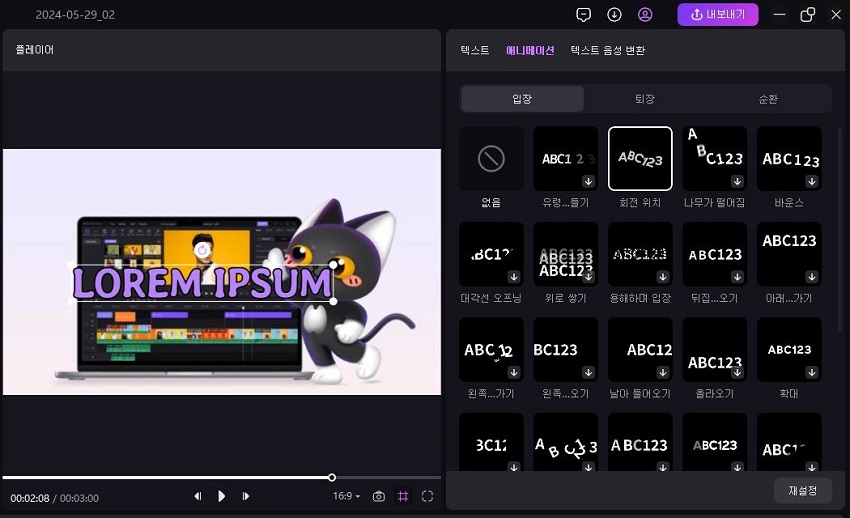Switch to the 애니메이션 tab
Viewport: 850px width, 518px height.
click(530, 50)
